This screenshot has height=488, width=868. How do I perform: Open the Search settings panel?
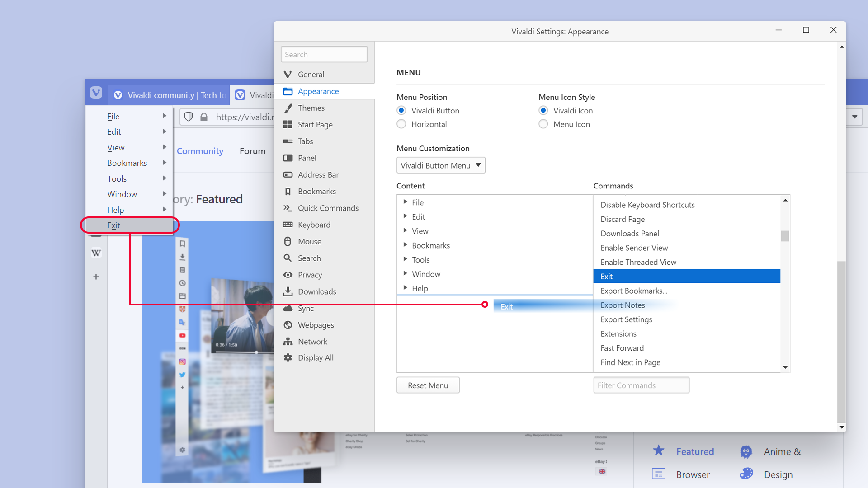coord(309,258)
